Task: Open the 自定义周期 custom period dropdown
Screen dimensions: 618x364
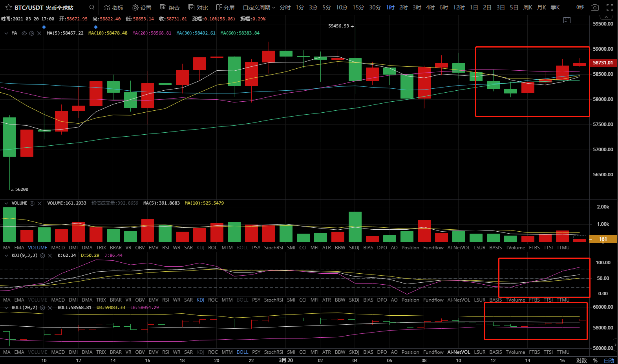Action: [259, 7]
